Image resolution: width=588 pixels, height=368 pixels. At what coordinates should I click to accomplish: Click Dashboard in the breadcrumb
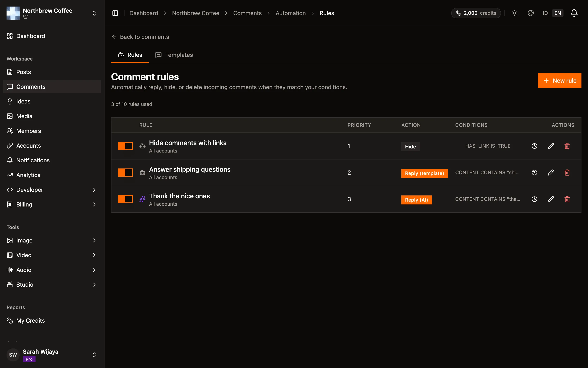144,13
